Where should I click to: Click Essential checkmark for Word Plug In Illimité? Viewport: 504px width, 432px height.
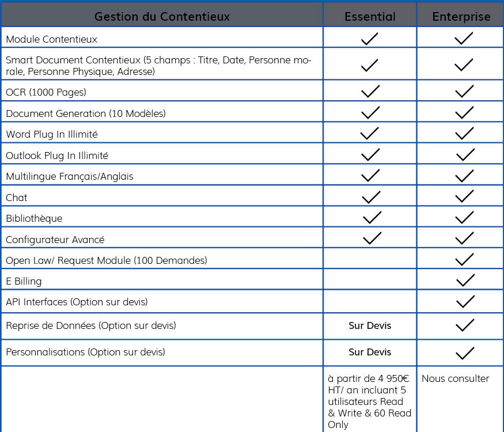(370, 134)
